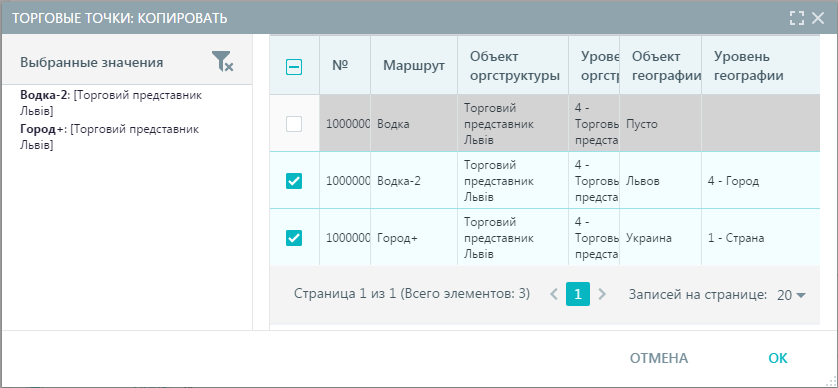This screenshot has height=388, width=838.
Task: Clear selected values filter icon
Action: (x=222, y=61)
